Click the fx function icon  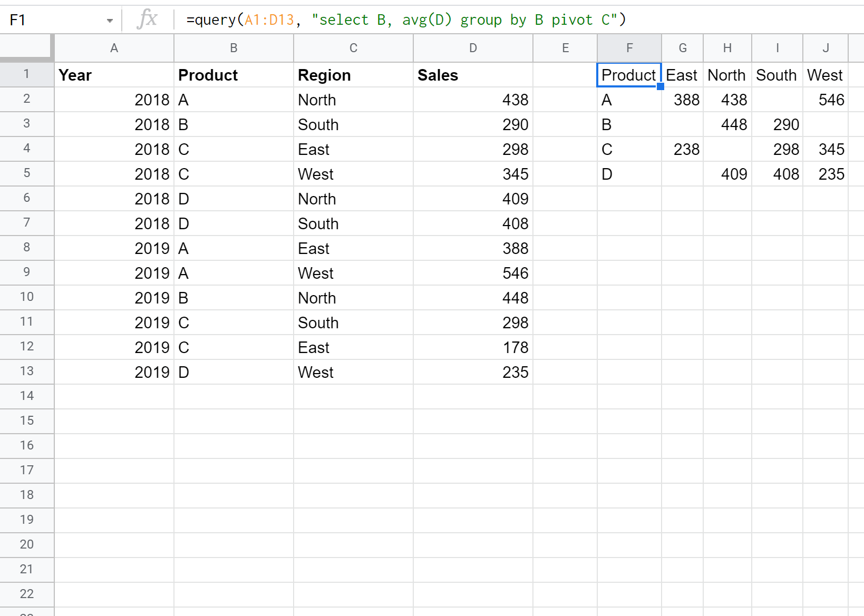147,19
